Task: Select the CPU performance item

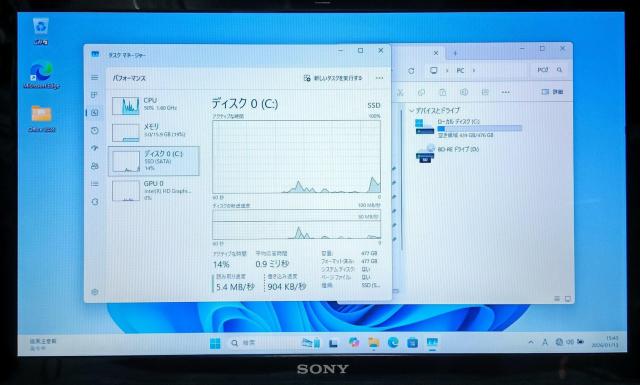Action: [x=154, y=106]
